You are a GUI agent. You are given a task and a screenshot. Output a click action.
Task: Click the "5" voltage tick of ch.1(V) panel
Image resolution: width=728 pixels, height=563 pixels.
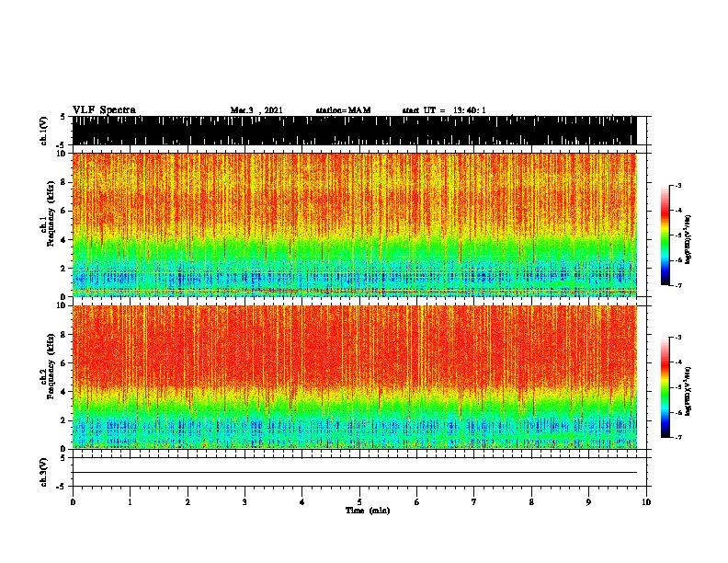tap(63, 117)
